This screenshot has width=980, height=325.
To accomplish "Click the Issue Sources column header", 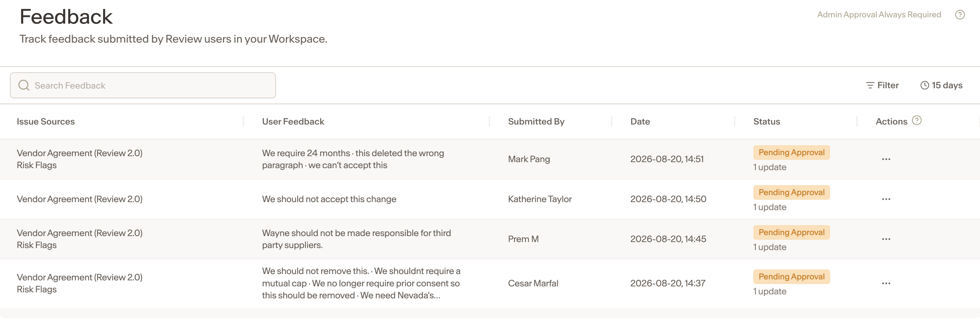I will (46, 122).
